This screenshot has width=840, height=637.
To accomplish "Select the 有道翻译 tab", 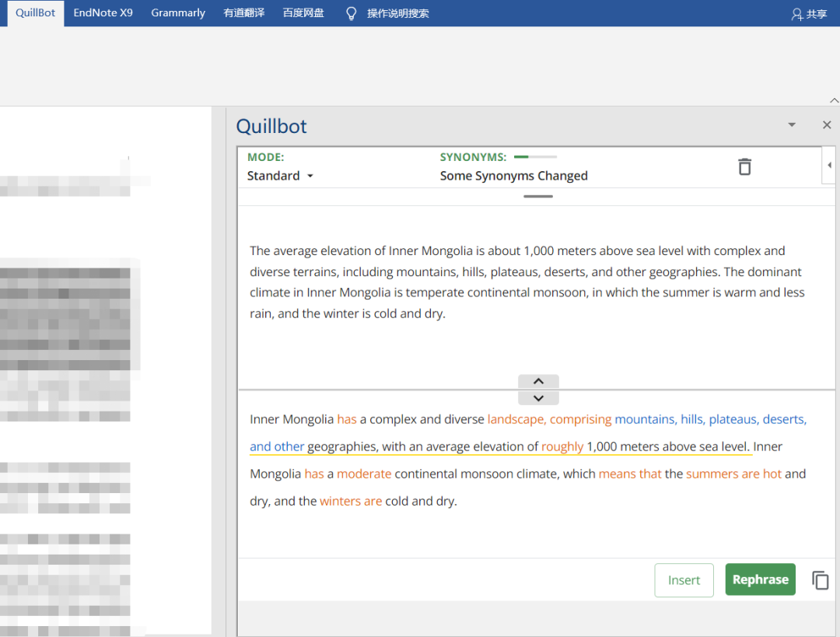I will (243, 13).
